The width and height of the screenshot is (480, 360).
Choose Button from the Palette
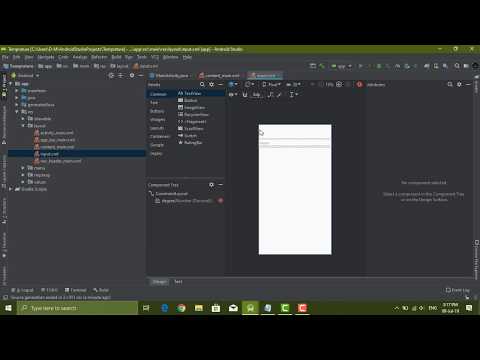click(187, 100)
